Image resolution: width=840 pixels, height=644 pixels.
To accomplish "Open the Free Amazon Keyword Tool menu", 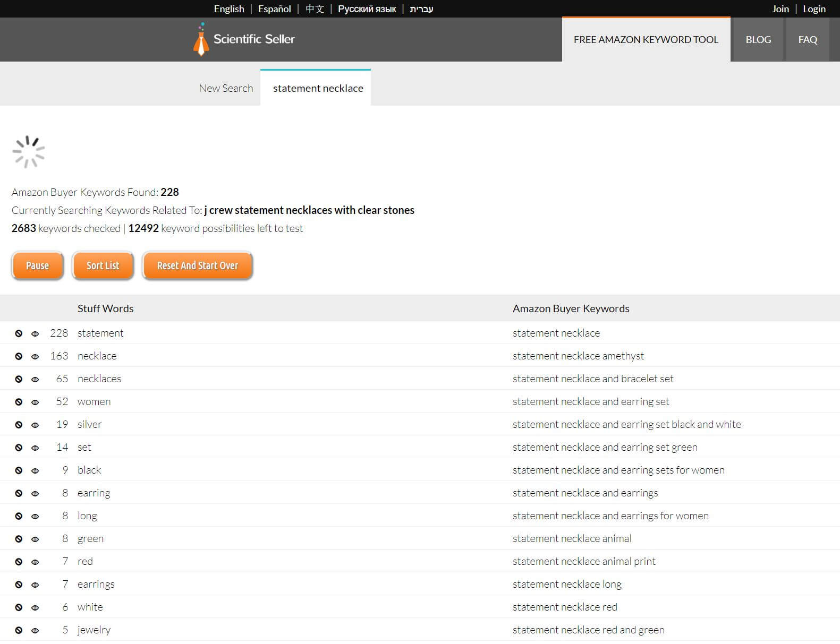I will click(x=646, y=40).
